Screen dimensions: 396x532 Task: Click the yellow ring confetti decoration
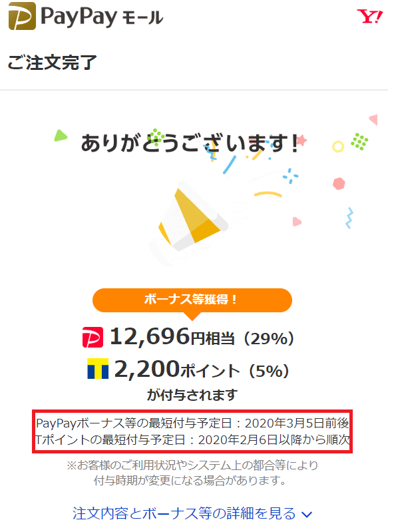pyautogui.click(x=338, y=146)
